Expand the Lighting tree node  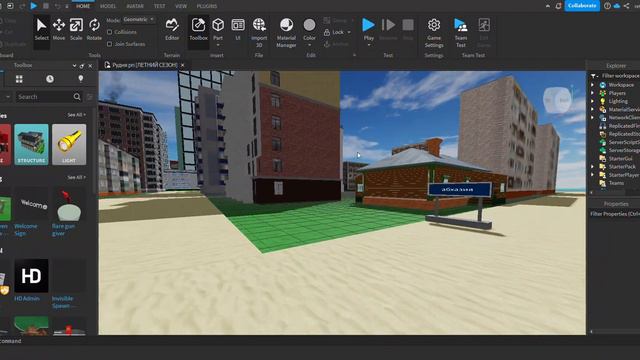pyautogui.click(x=592, y=101)
